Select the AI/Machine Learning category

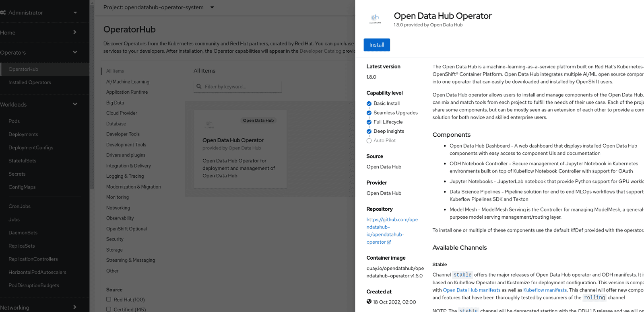coord(128,82)
